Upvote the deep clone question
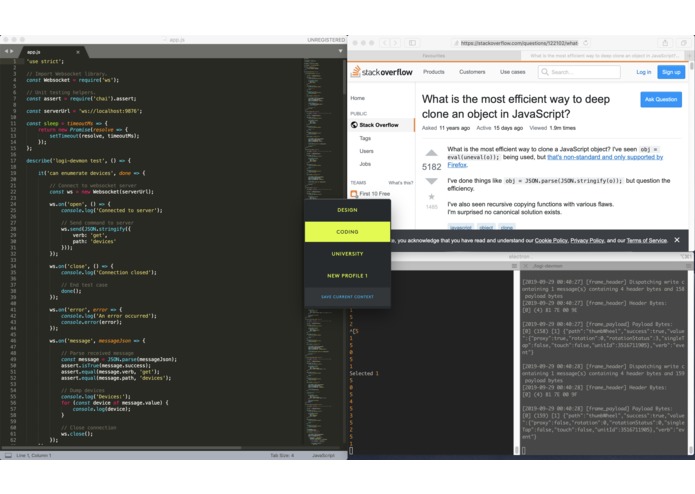 pyautogui.click(x=431, y=153)
